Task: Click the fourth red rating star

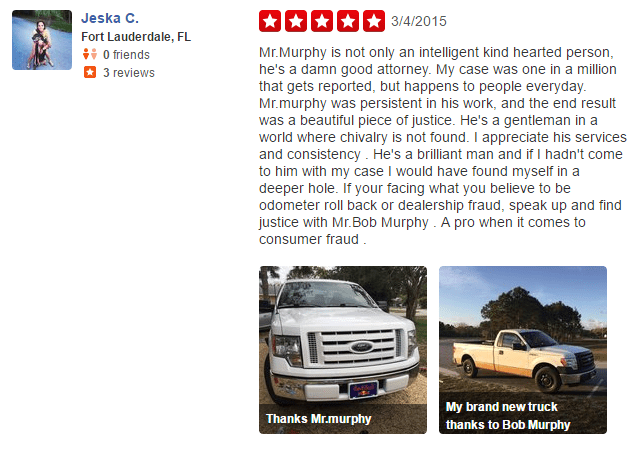Action: pos(348,20)
